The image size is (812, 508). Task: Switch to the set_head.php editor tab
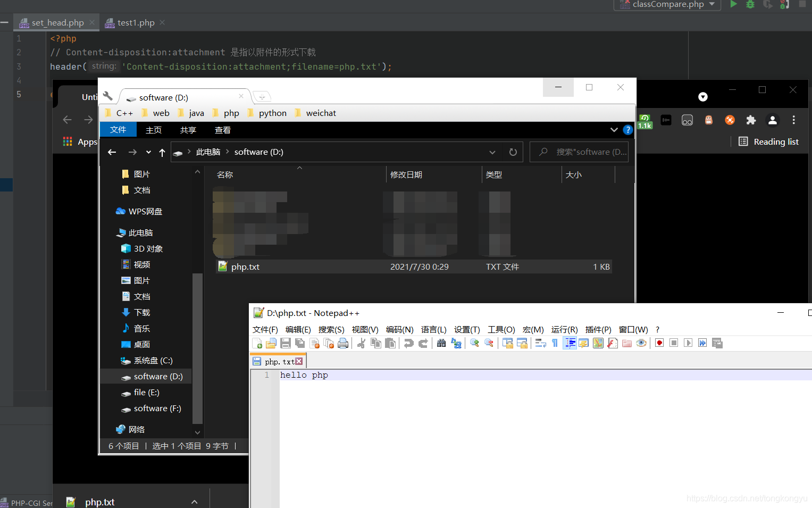[57, 22]
